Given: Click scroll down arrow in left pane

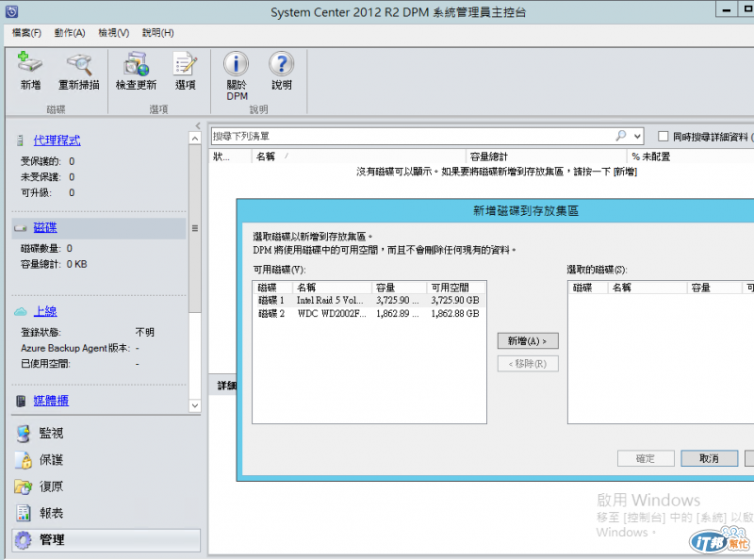Looking at the screenshot, I should pyautogui.click(x=195, y=405).
